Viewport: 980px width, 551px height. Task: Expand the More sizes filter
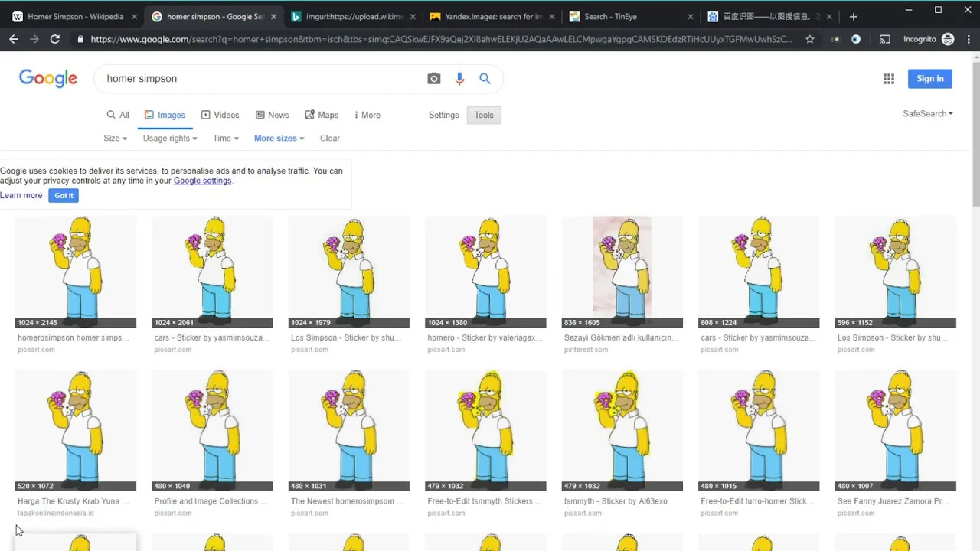278,138
